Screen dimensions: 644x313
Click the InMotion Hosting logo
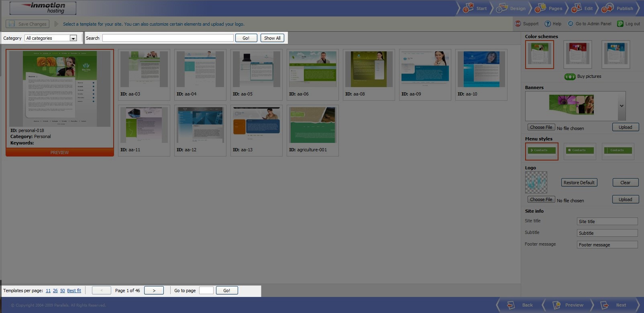click(43, 8)
